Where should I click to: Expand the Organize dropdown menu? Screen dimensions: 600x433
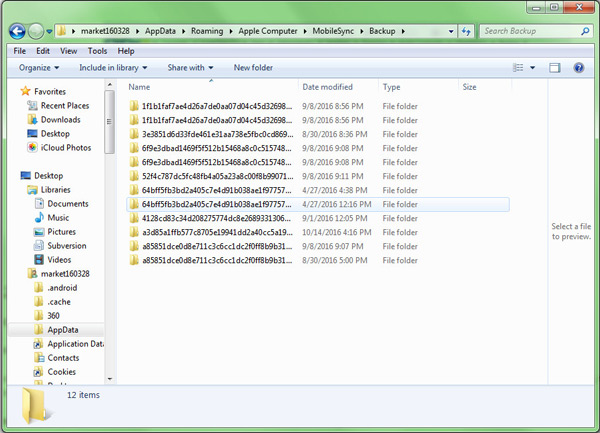tap(39, 68)
